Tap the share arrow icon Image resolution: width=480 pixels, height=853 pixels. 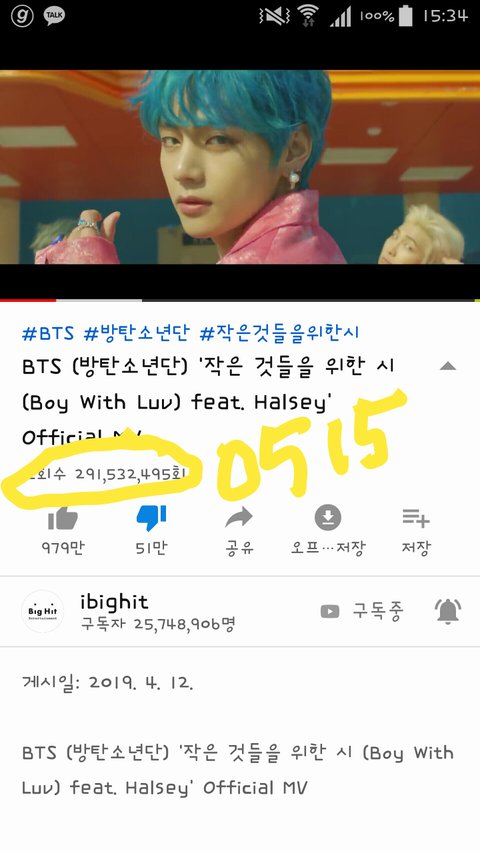click(x=239, y=518)
